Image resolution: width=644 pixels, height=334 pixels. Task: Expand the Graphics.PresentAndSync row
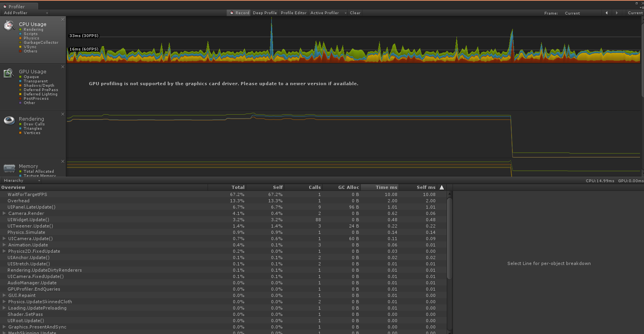point(4,327)
